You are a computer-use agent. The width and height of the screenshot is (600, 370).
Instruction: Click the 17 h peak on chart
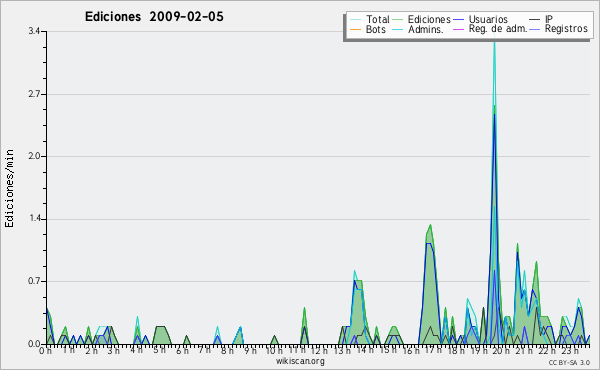pos(430,227)
